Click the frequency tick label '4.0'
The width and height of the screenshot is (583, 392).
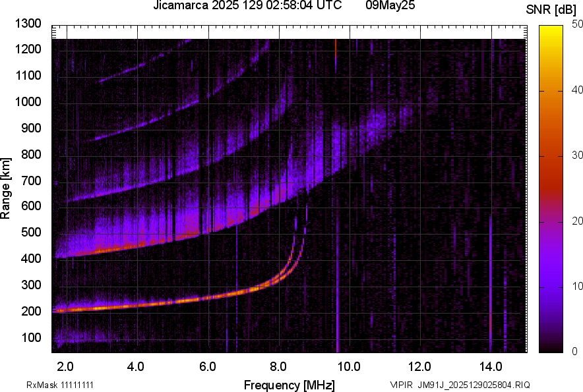[136, 367]
